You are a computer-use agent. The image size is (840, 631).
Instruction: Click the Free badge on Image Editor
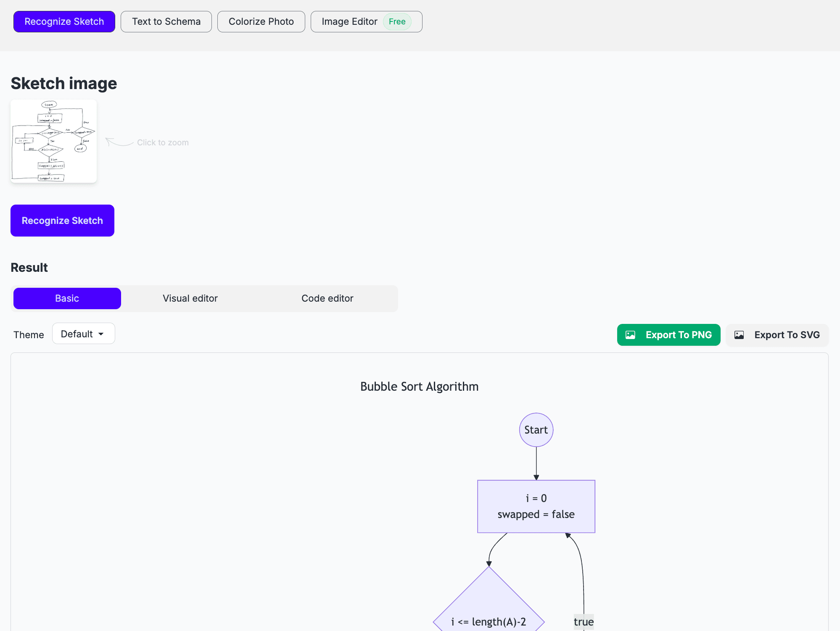pyautogui.click(x=397, y=21)
